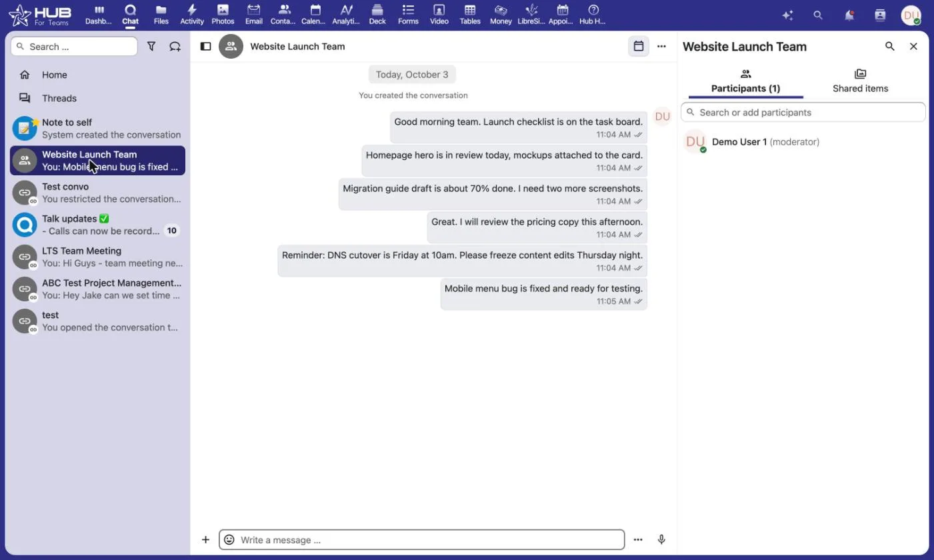Open the ABC Test Project Management conversation
Screen dimensions: 934x560
pos(97,289)
